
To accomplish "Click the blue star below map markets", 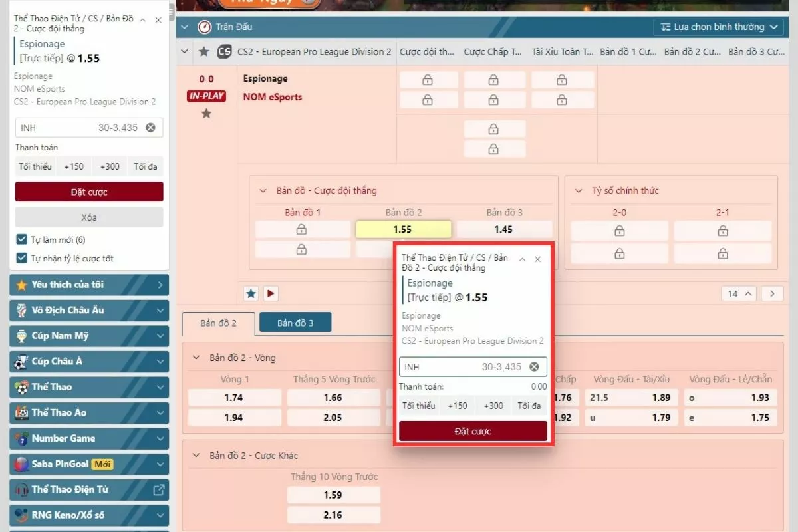I will click(251, 293).
